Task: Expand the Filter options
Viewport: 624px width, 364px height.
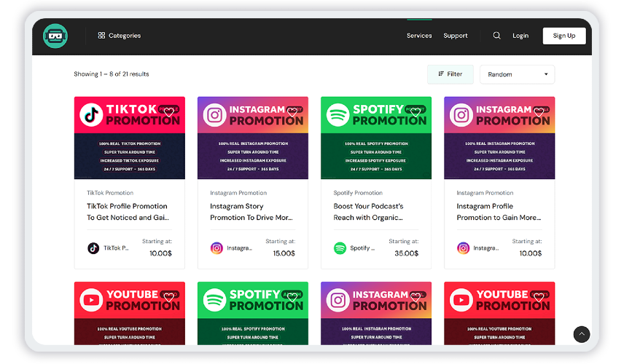Action: coord(450,74)
